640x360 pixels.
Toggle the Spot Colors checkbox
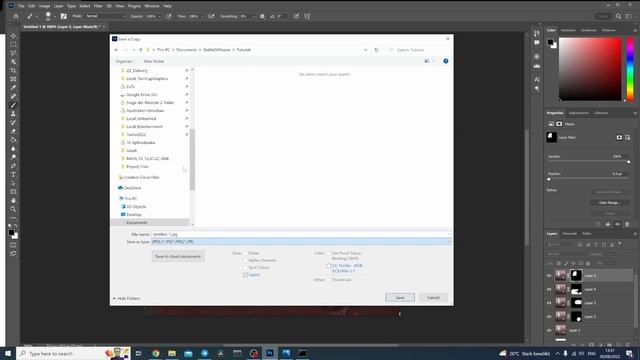[245, 268]
